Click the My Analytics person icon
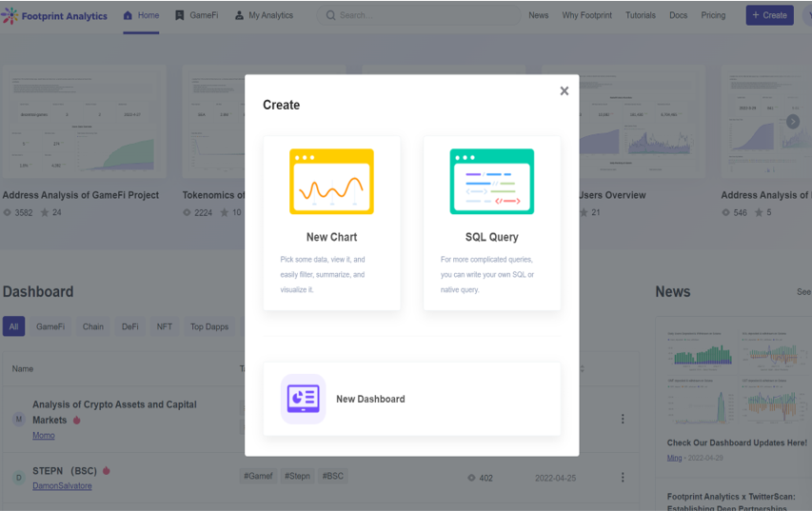This screenshot has height=511, width=812. click(x=239, y=15)
